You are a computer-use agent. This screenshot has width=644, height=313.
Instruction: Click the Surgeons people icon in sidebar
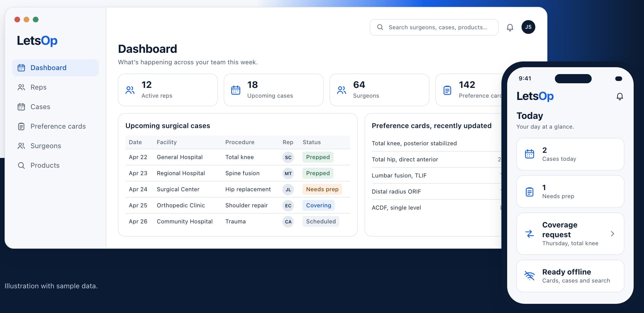21,146
